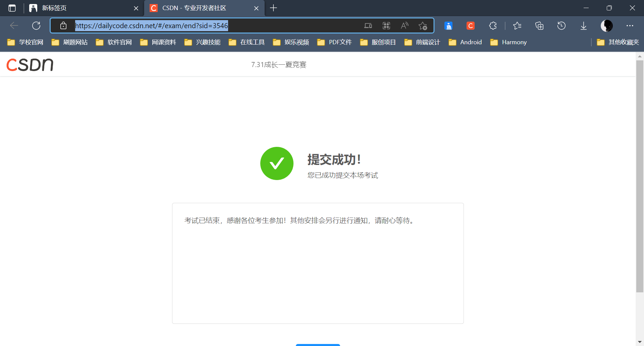Open browsing History

(561, 25)
